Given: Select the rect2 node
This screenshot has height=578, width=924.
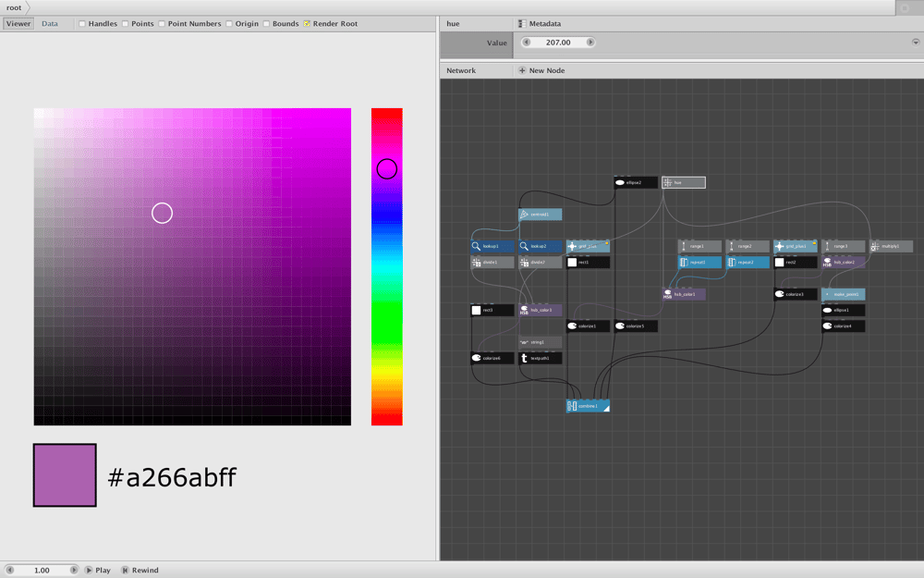Looking at the screenshot, I should click(796, 263).
